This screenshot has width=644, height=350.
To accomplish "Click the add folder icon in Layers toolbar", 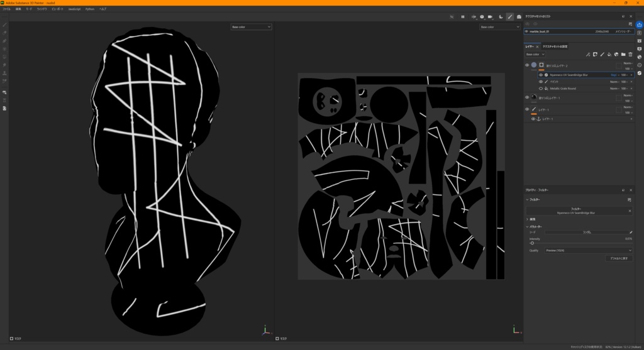I will coord(623,54).
